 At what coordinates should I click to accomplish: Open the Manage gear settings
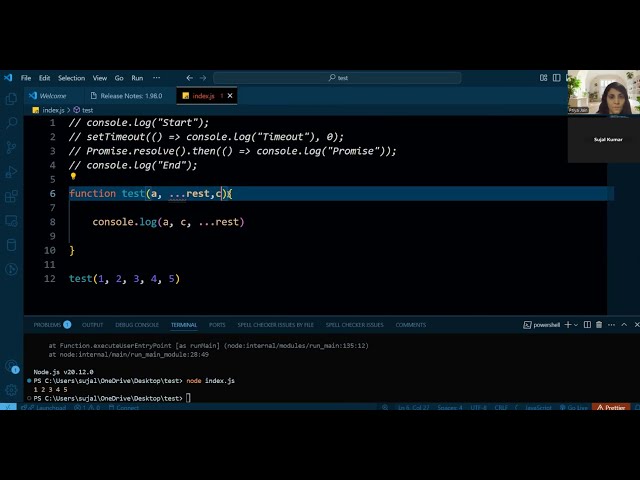point(11,390)
